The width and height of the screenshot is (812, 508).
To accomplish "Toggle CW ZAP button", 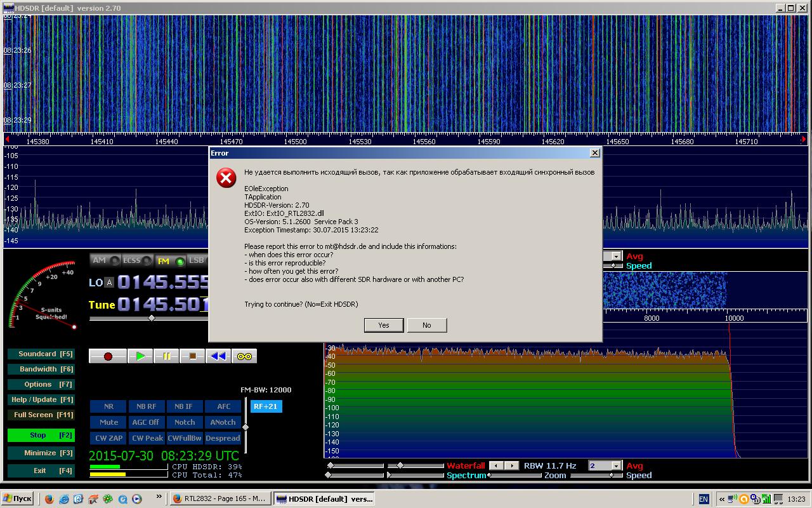I will click(108, 438).
